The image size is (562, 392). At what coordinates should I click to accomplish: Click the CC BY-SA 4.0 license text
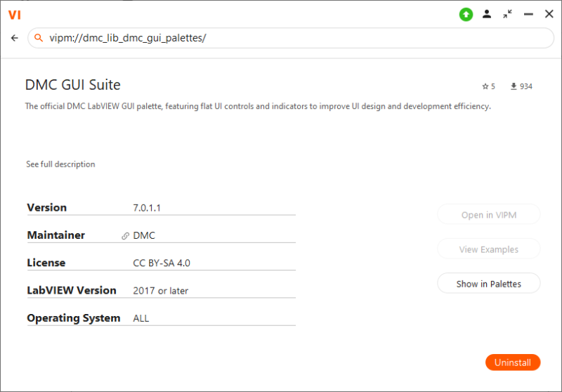pyautogui.click(x=162, y=263)
